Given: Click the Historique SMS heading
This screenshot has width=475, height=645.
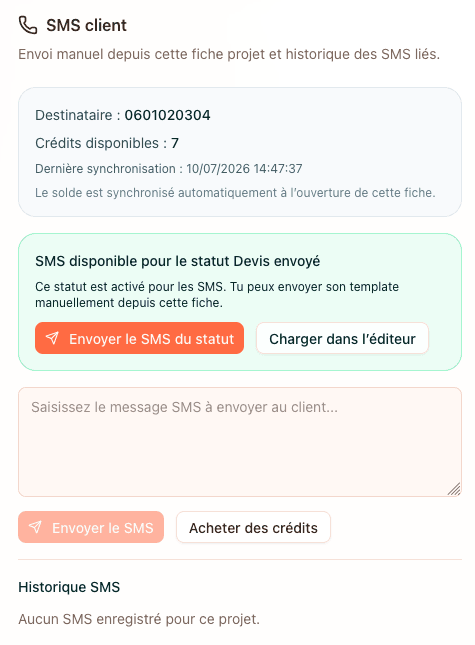Looking at the screenshot, I should tap(69, 587).
